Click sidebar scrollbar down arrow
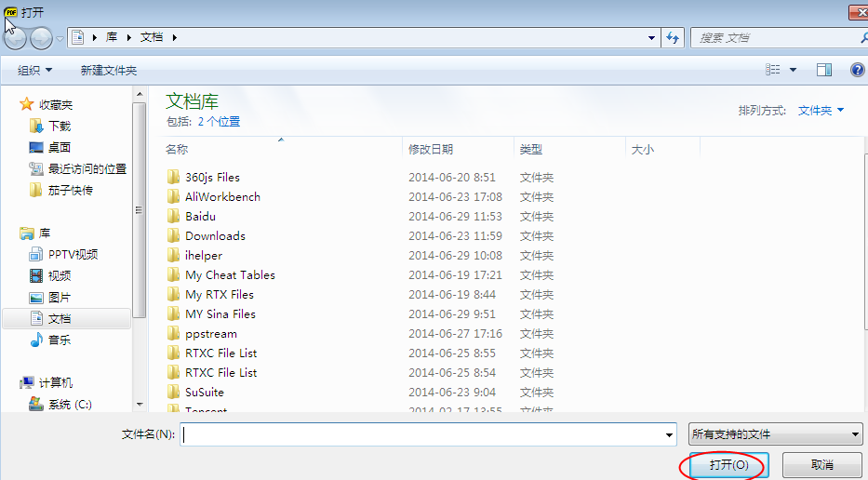Screen dimensions: 868x480 pyautogui.click(x=140, y=405)
